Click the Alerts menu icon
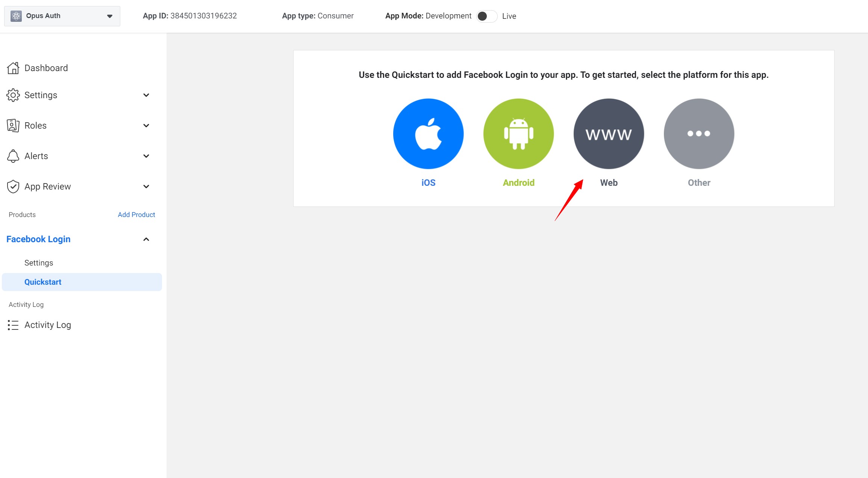The image size is (868, 478). pos(14,156)
